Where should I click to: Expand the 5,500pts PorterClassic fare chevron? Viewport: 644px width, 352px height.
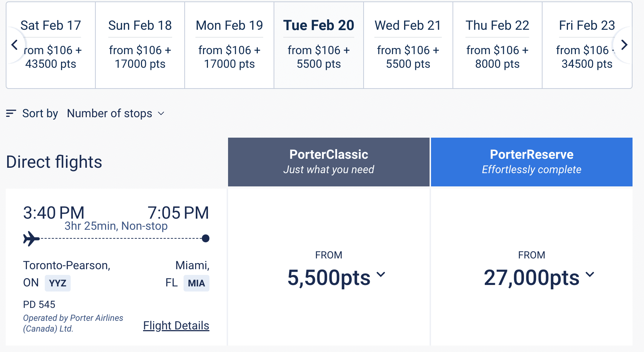tap(381, 275)
